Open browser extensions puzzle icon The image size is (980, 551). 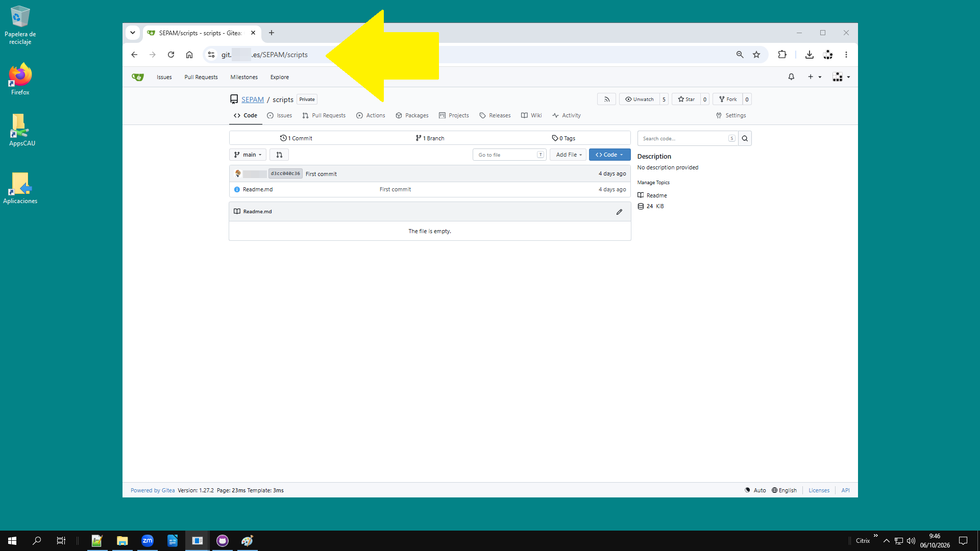coord(782,55)
